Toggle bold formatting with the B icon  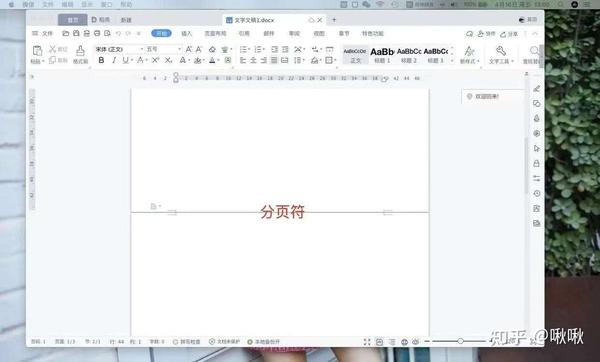click(x=101, y=60)
